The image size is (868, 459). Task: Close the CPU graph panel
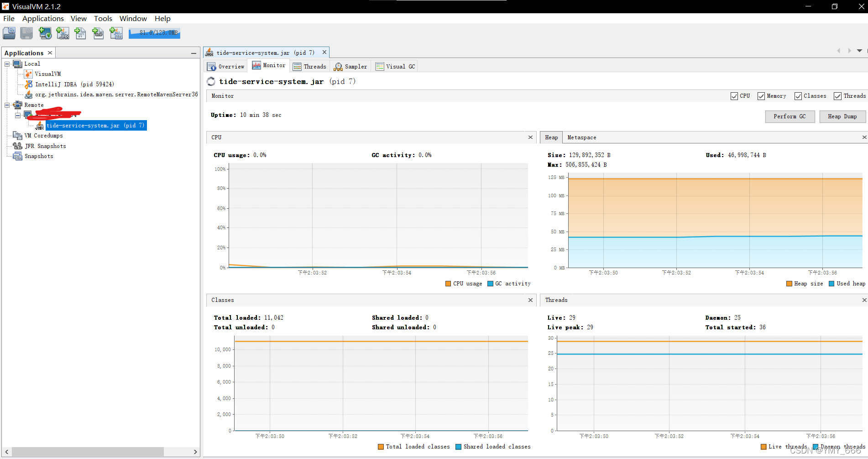click(x=530, y=137)
